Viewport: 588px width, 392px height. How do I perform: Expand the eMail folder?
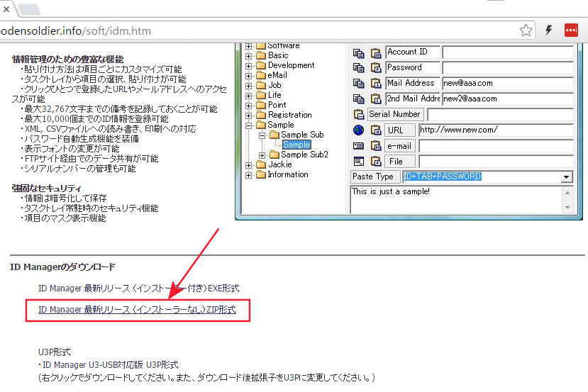click(249, 76)
